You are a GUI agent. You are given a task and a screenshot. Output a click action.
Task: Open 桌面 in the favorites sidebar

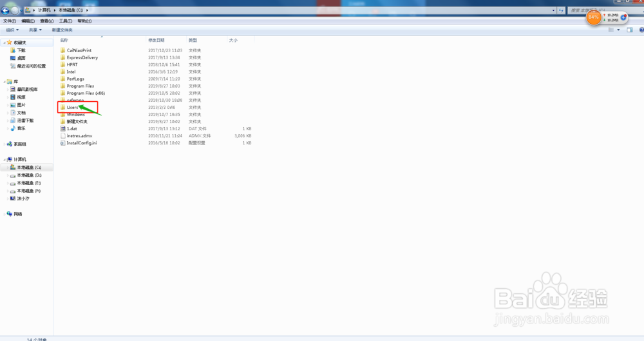pyautogui.click(x=21, y=58)
